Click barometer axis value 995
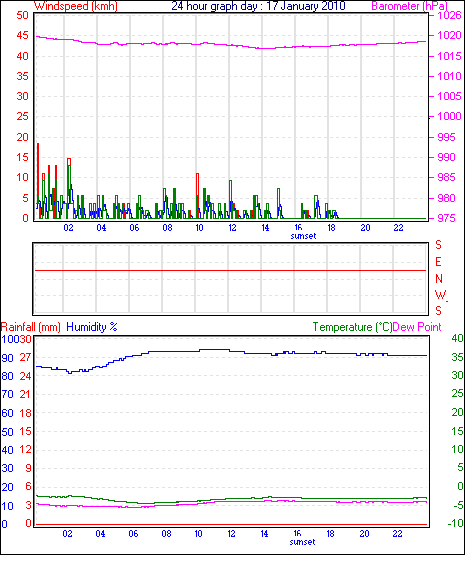 click(447, 137)
